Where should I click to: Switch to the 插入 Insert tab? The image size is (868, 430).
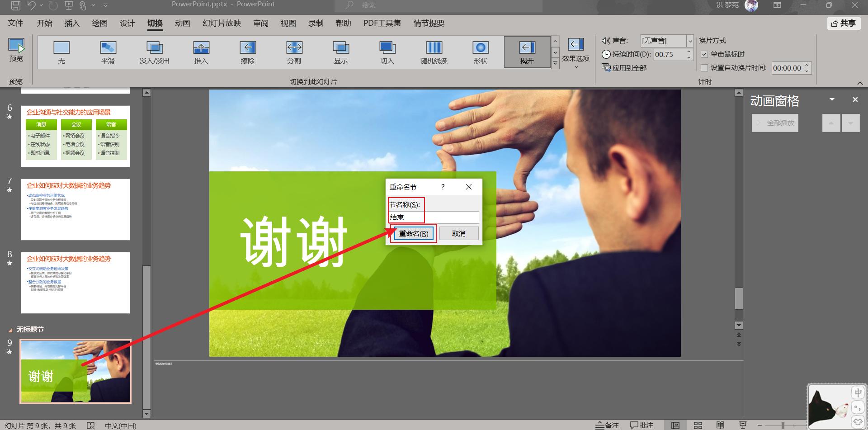coord(72,23)
